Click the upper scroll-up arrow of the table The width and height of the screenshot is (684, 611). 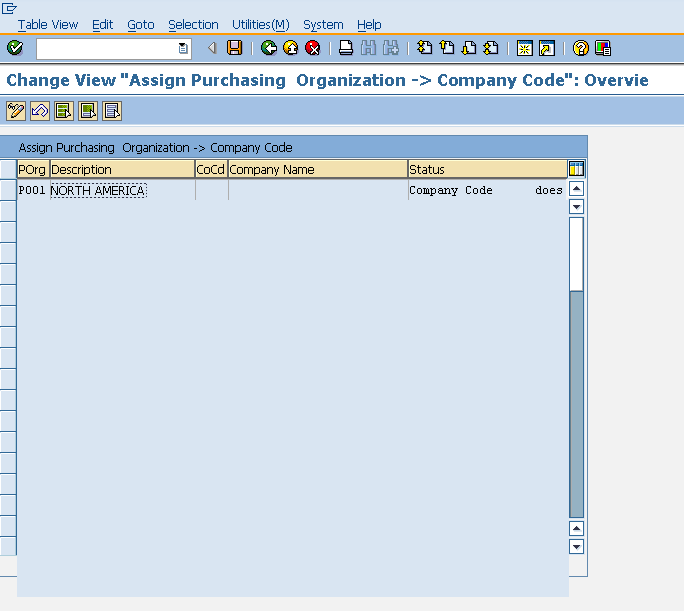[576, 189]
